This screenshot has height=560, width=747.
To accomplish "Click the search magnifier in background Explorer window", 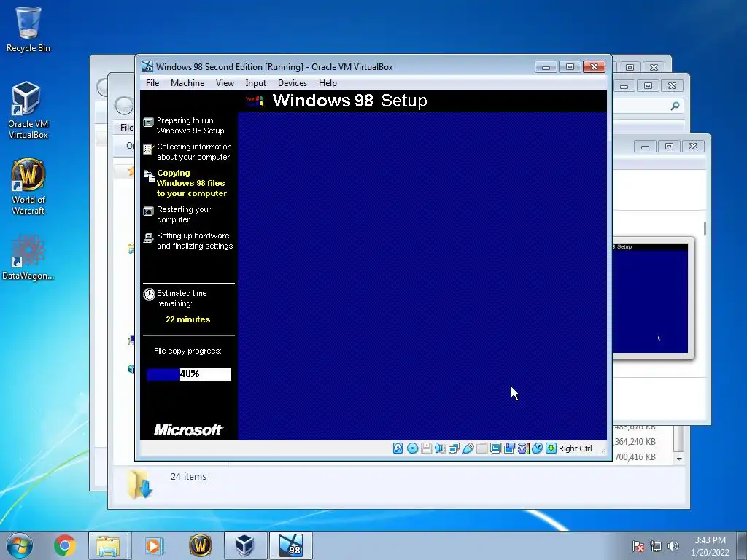I will (675, 106).
